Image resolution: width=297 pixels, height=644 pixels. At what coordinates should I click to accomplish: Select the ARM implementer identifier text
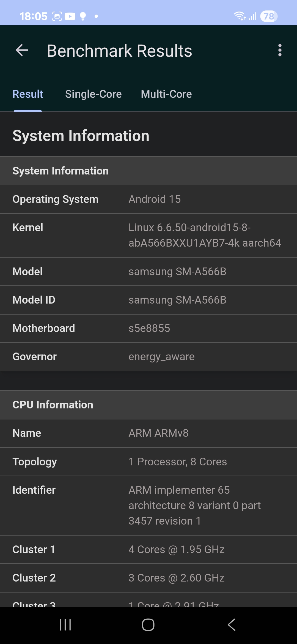coord(195,506)
